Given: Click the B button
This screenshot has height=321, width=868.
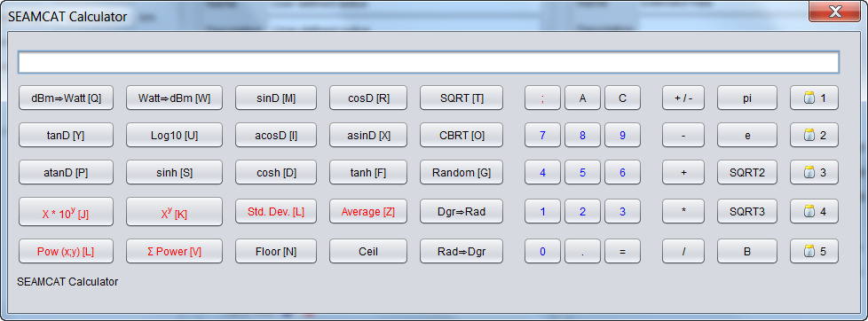Looking at the screenshot, I should point(746,251).
